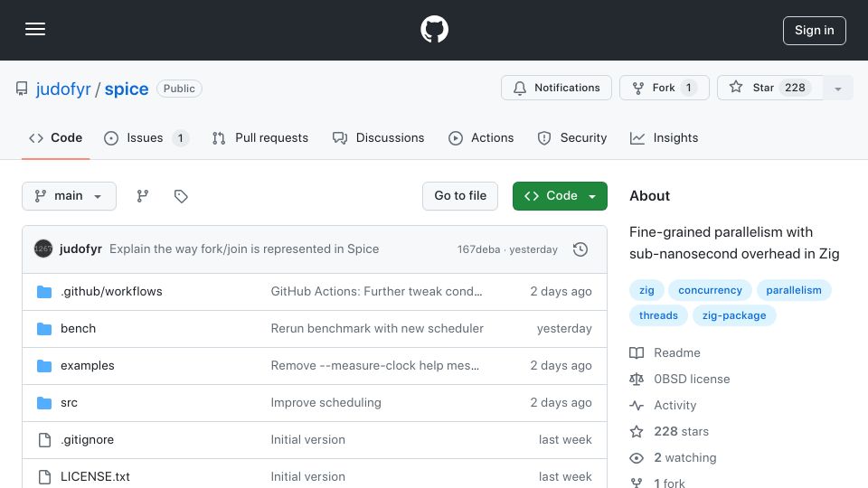Click the folder icon beside bench

click(x=44, y=329)
